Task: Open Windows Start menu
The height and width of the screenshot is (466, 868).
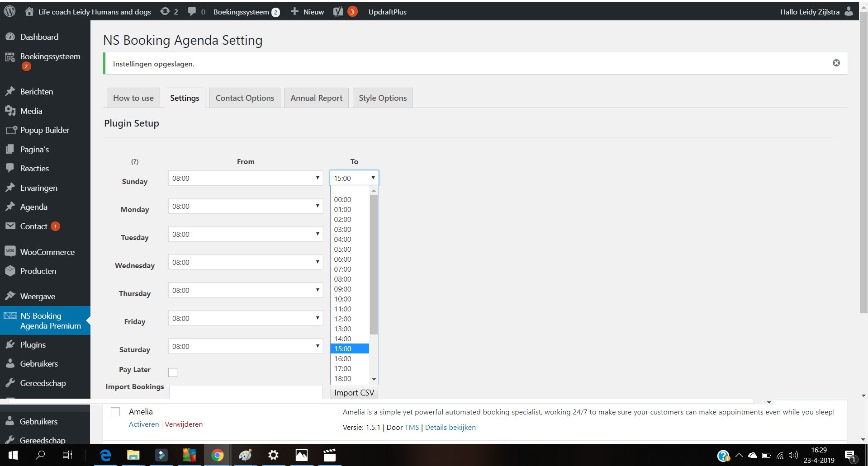Action: 13,455
